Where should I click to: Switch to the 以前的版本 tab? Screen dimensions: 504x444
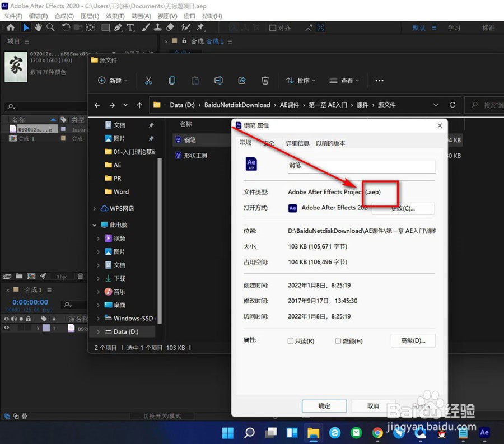point(330,143)
